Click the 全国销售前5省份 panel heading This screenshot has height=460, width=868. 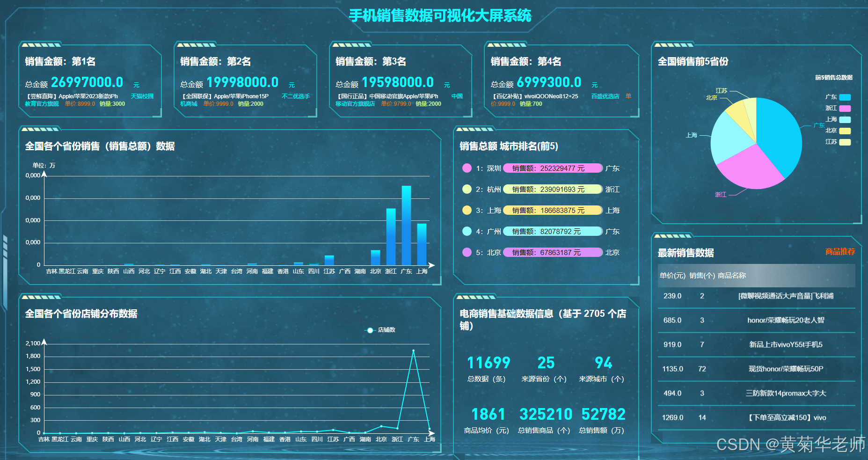pyautogui.click(x=693, y=61)
